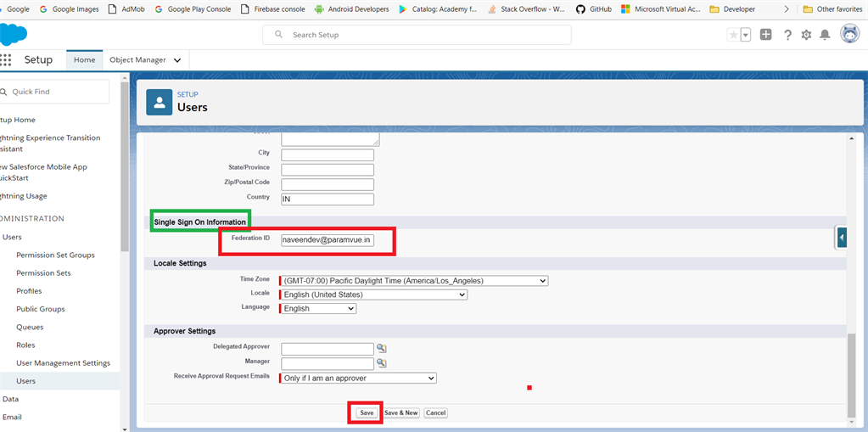Click the sidebar vertical scrollbar

point(125,166)
